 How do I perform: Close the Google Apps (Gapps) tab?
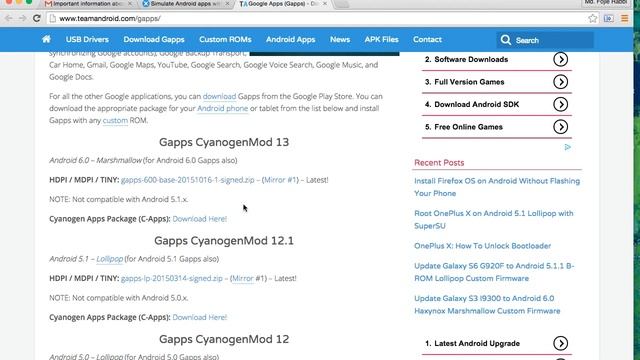point(324,4)
